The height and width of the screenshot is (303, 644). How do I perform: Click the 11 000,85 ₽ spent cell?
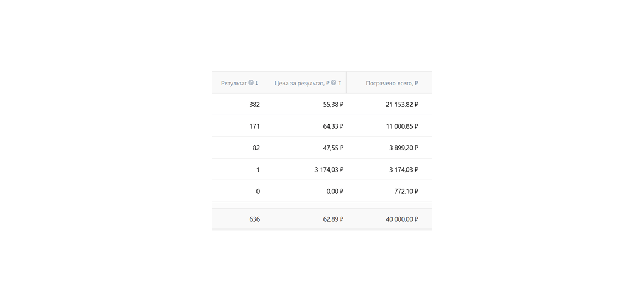click(x=401, y=126)
